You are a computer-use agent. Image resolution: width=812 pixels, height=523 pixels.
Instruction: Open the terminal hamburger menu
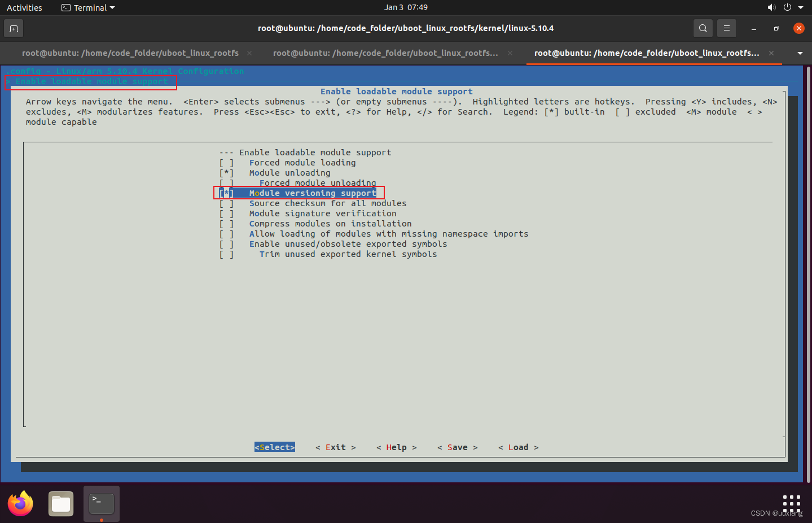tap(727, 28)
